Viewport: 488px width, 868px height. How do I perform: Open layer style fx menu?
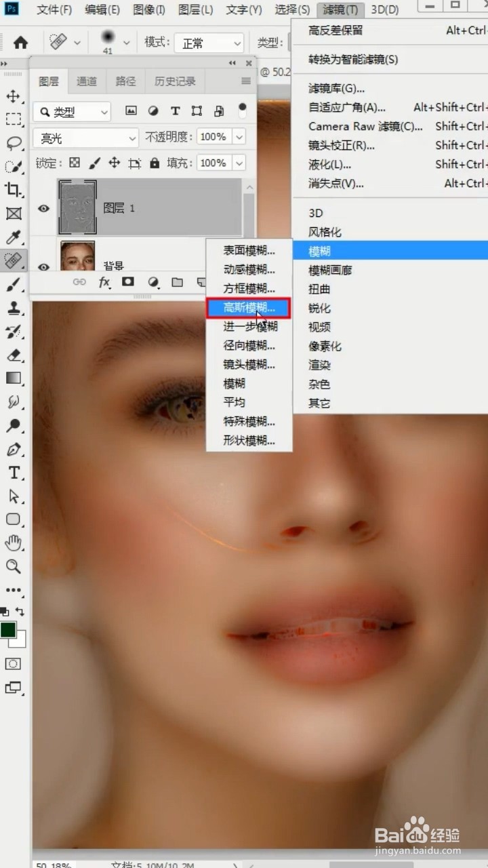[104, 282]
